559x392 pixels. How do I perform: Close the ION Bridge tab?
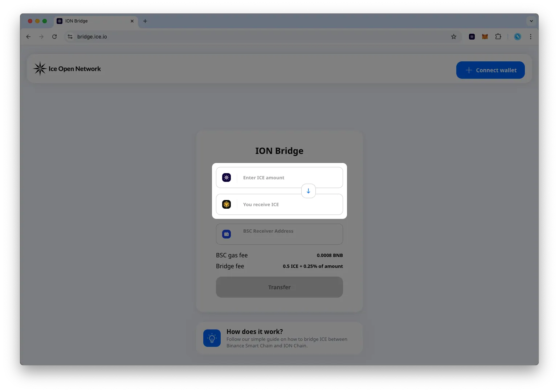[x=132, y=21]
